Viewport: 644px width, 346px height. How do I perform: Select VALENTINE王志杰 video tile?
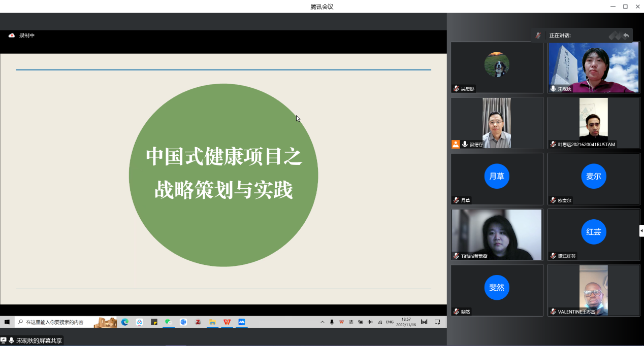[593, 290]
